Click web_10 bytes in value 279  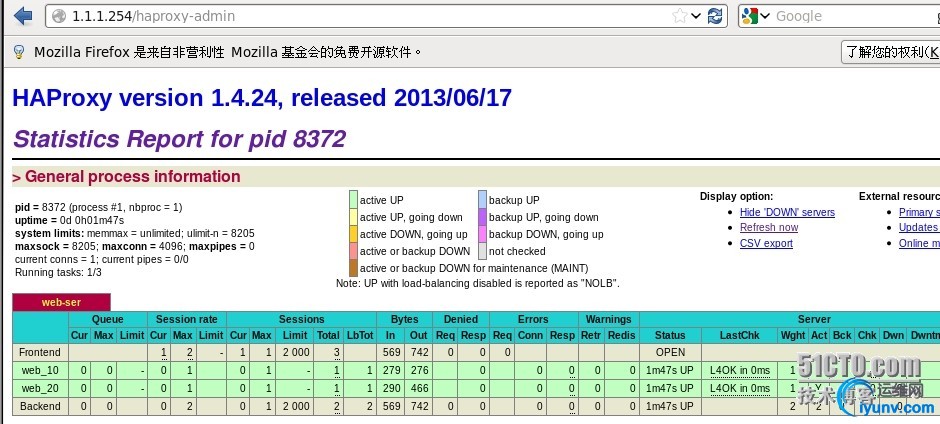tap(391, 371)
